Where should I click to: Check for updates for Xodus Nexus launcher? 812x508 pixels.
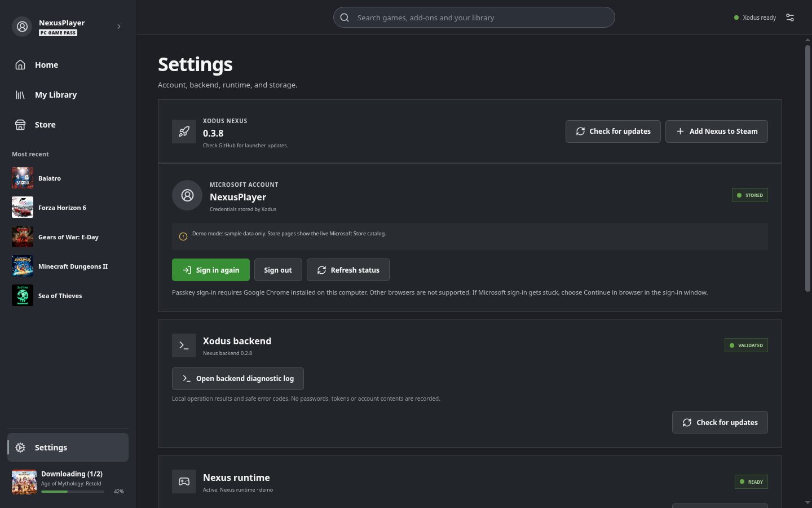[613, 132]
